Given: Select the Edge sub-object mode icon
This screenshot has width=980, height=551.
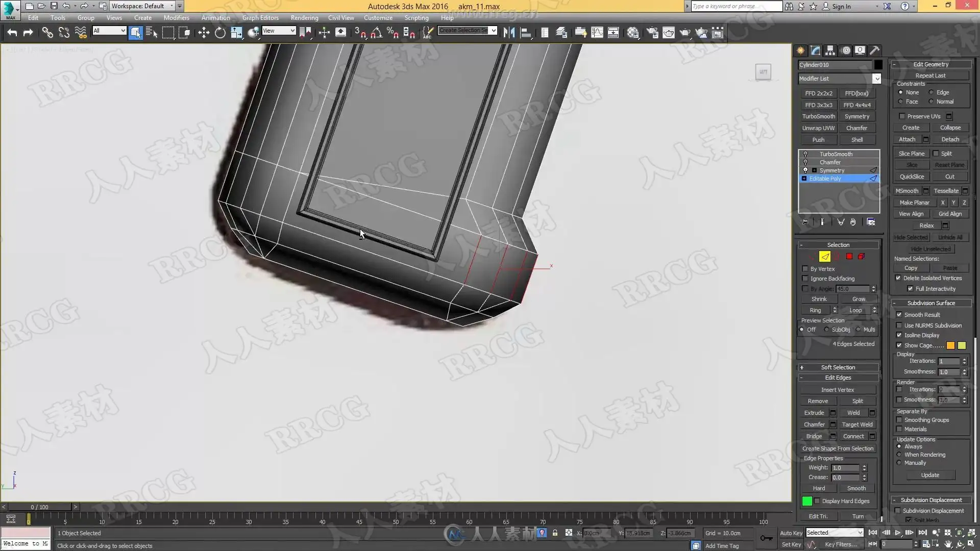Looking at the screenshot, I should click(825, 257).
